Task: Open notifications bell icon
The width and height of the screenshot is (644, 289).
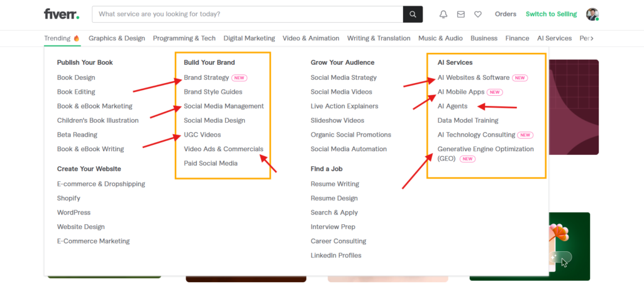Action: point(443,14)
